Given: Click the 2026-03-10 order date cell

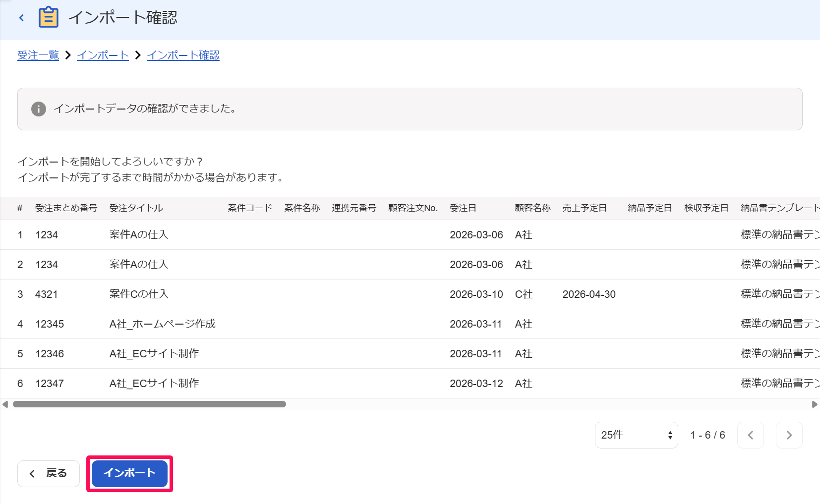Looking at the screenshot, I should (476, 294).
